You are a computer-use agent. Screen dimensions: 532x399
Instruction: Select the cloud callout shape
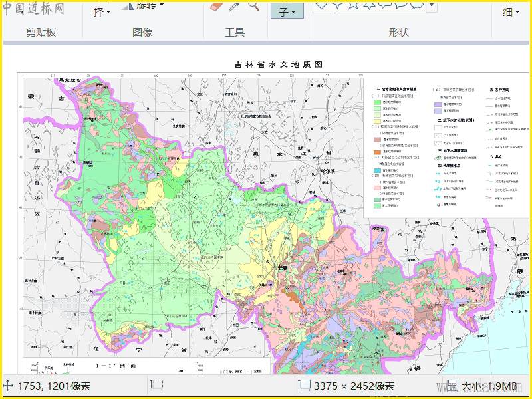(417, 5)
